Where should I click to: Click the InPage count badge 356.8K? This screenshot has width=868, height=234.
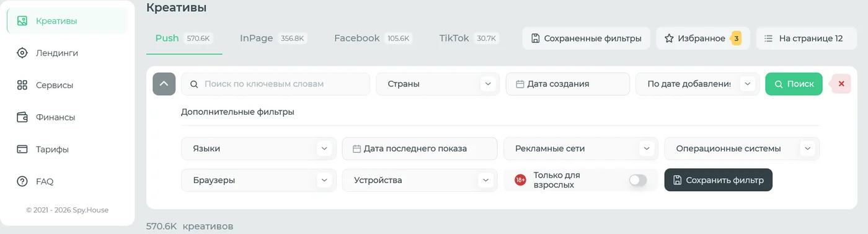click(x=292, y=38)
